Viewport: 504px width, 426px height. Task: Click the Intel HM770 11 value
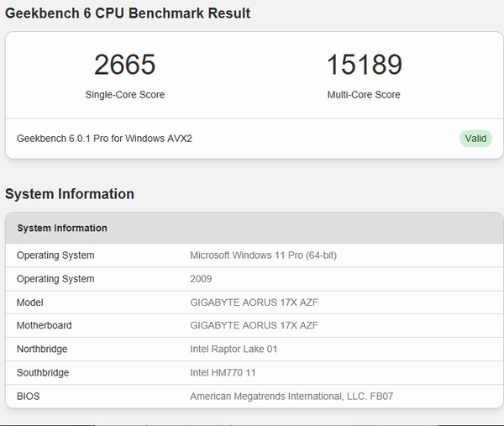point(225,373)
